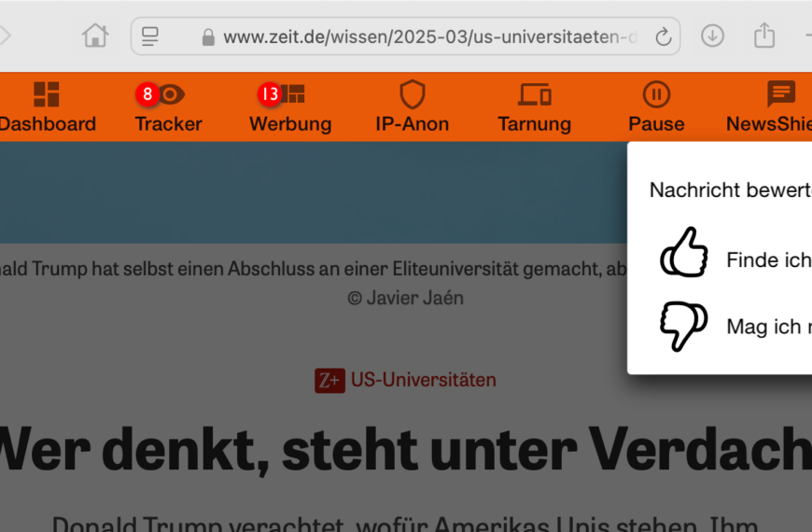Click the browser forward navigation arrow
Screen dimensions: 812x532
pyautogui.click(x=6, y=35)
